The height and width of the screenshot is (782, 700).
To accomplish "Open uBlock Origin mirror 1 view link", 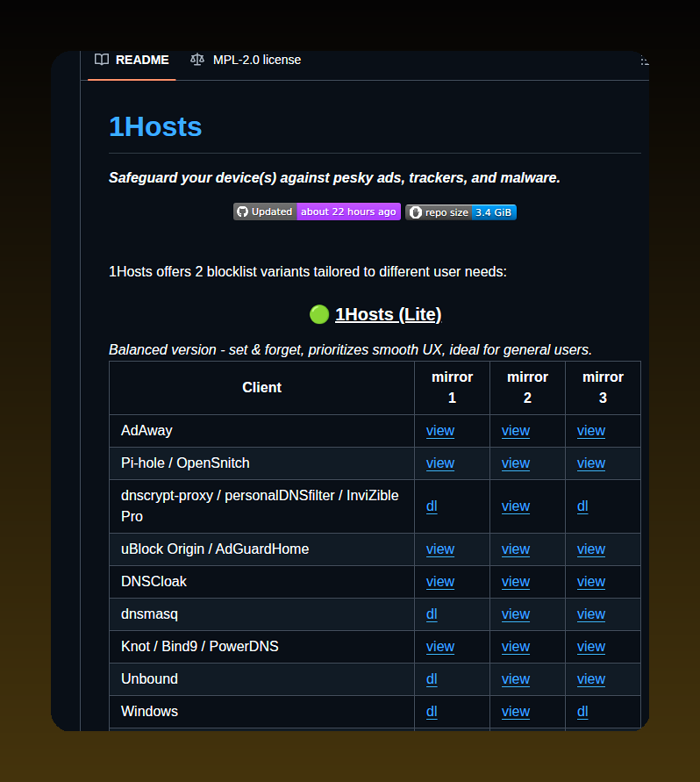I will coord(440,549).
